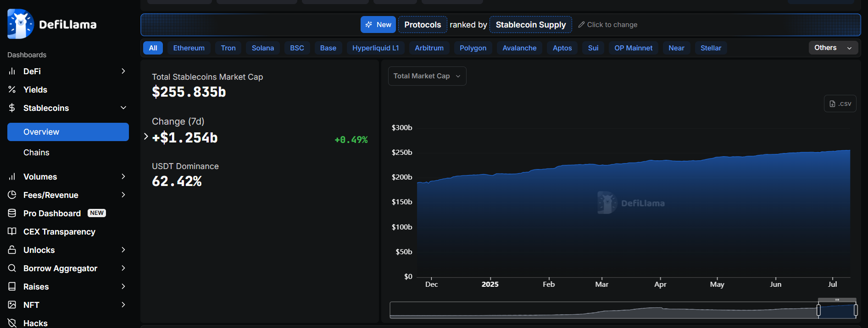Click the left handle of chart range slider
The height and width of the screenshot is (328, 868).
pyautogui.click(x=818, y=310)
